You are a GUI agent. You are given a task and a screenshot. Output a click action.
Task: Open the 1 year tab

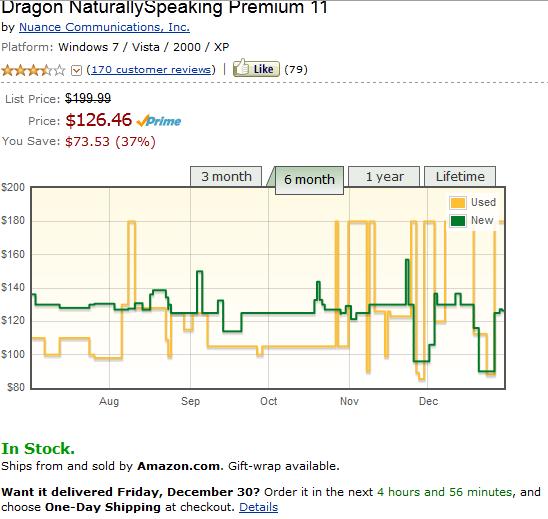click(384, 176)
